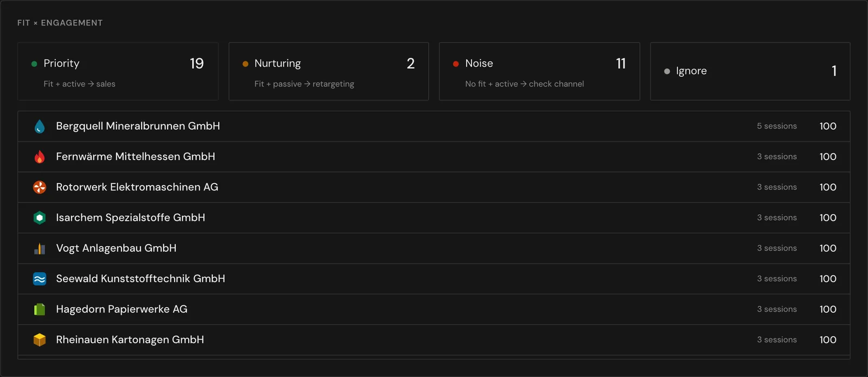Select the Priority segment card
Screen dimensions: 868x377
pyautogui.click(x=118, y=72)
